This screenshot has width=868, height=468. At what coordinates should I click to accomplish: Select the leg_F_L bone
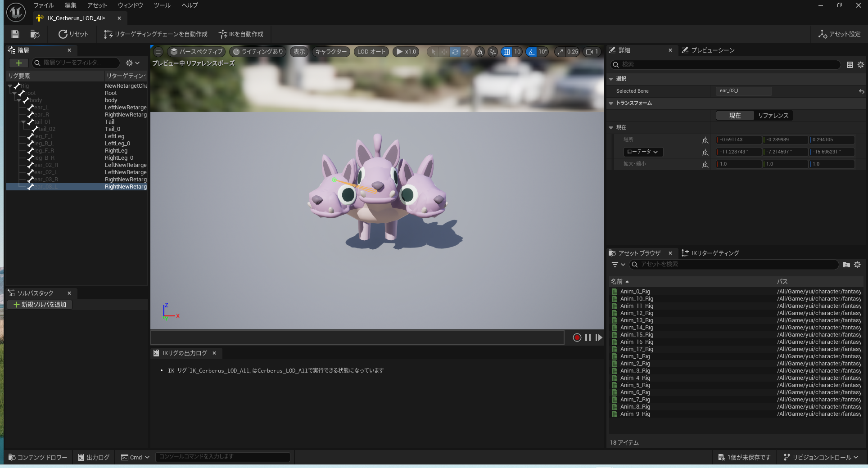click(44, 136)
